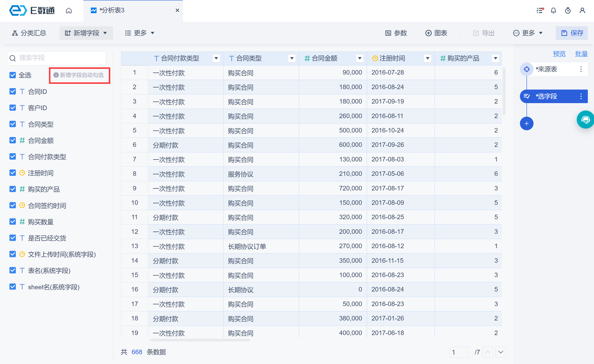Toggle the 购买数量 field checkbox
Viewport: 594px width, 364px height.
13,221
